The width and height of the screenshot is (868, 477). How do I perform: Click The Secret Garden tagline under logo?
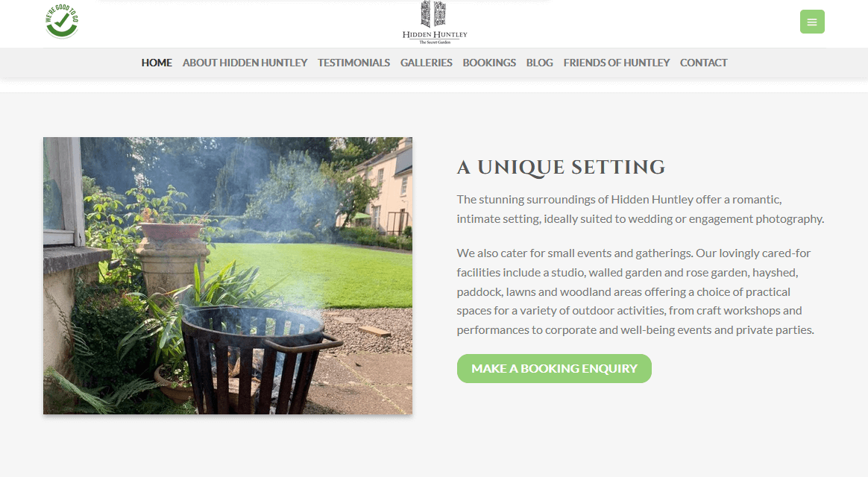(435, 42)
